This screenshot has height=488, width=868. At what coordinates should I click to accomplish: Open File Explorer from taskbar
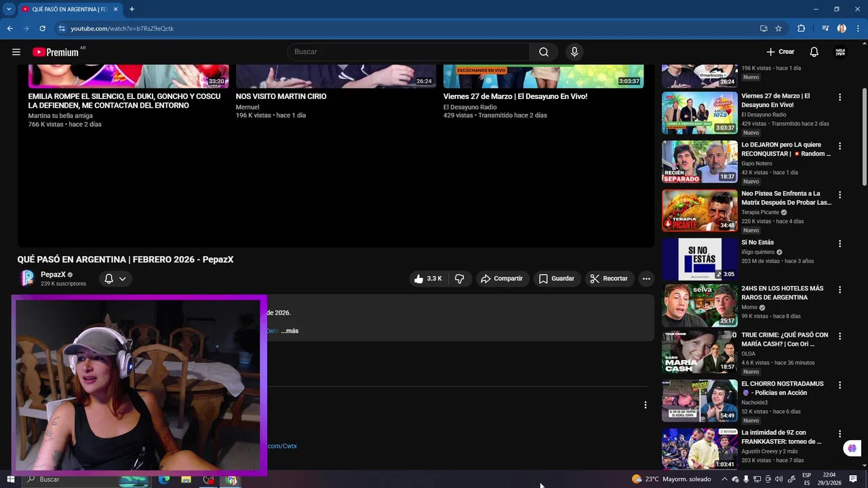(x=186, y=479)
